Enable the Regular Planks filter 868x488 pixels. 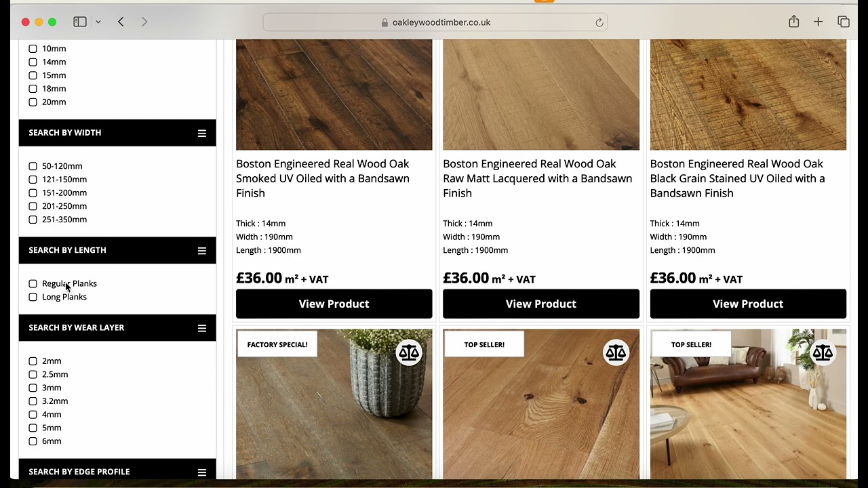(33, 284)
